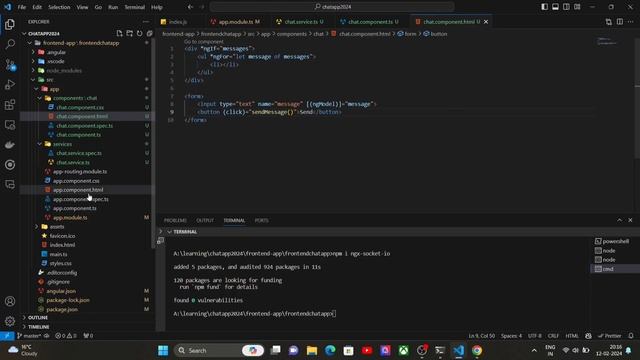This screenshot has height=360, width=640.
Task: Open package.json in Explorer
Action: click(62, 309)
